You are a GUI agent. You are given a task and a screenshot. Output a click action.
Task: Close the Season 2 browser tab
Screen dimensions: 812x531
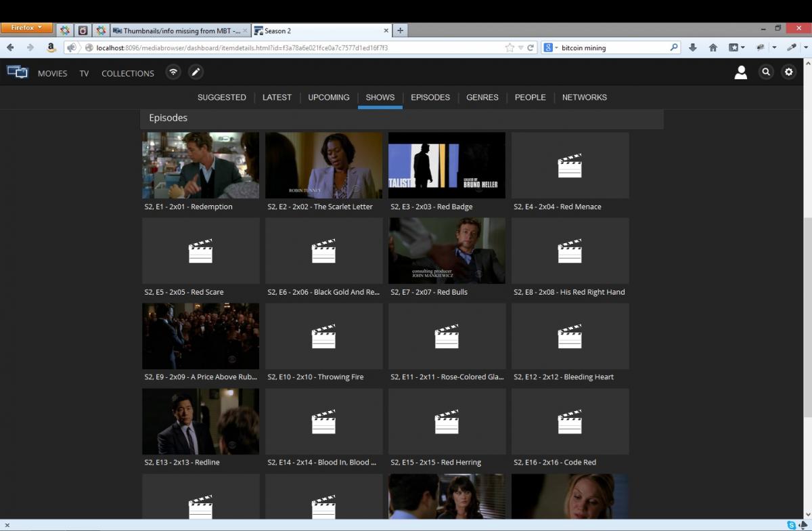(x=386, y=30)
